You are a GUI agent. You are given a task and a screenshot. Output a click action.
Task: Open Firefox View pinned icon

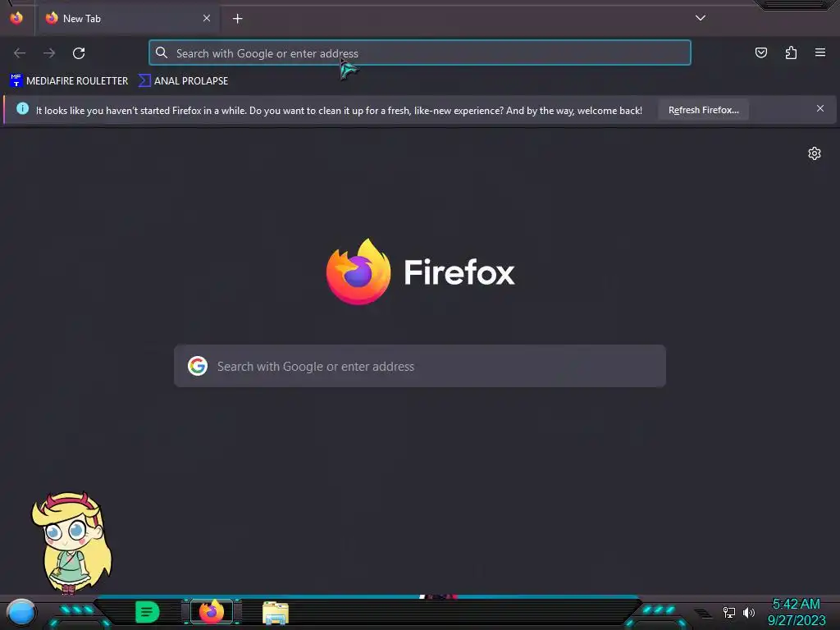pos(16,18)
